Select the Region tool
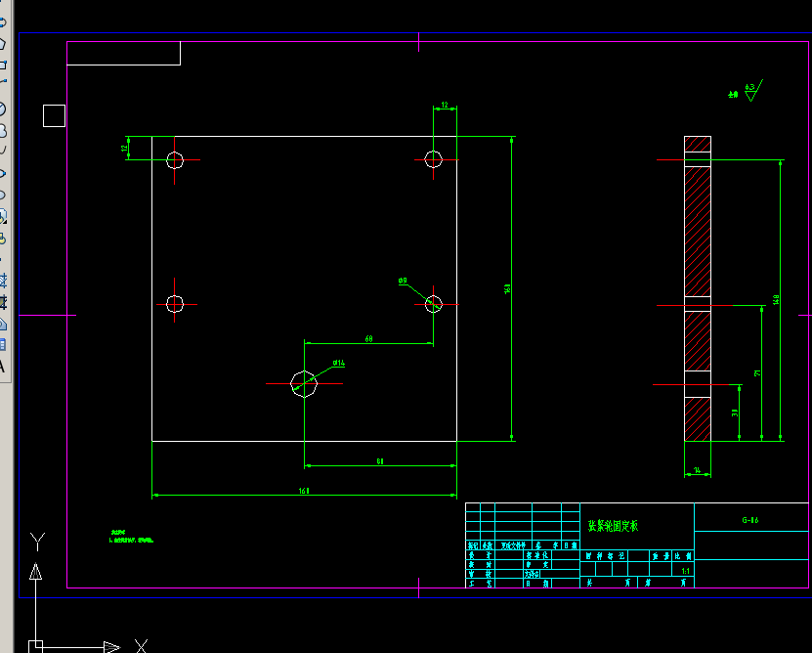Viewport: 812px width, 653px height. tap(2, 324)
